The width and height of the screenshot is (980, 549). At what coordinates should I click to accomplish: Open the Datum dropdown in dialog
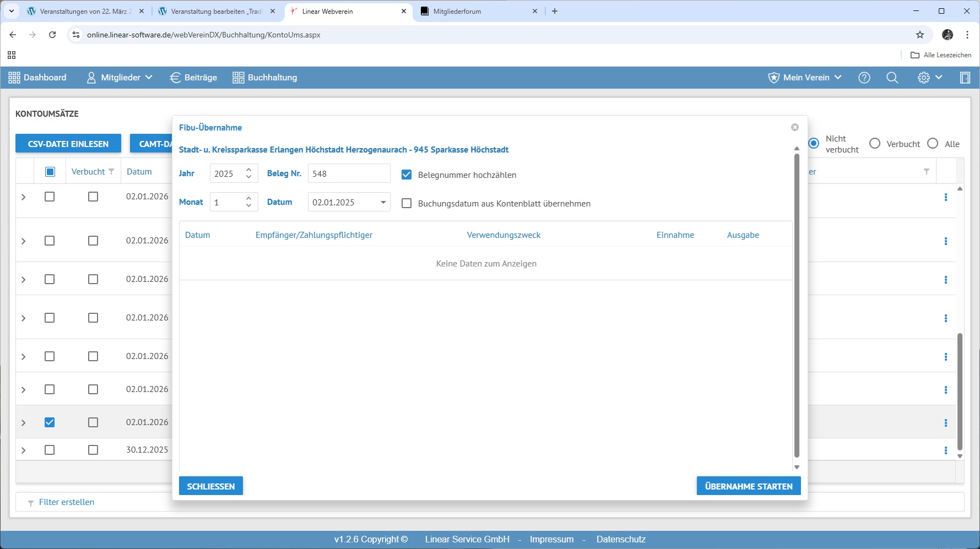pyautogui.click(x=383, y=202)
